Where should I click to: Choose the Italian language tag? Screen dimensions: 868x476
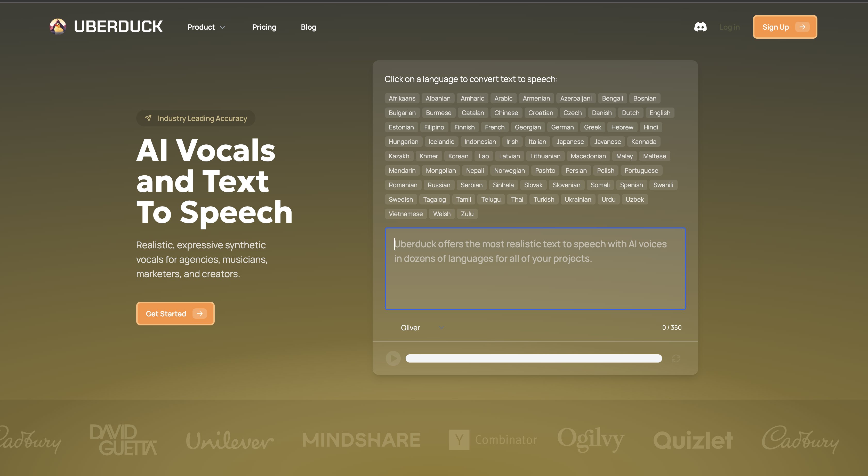[x=537, y=142]
